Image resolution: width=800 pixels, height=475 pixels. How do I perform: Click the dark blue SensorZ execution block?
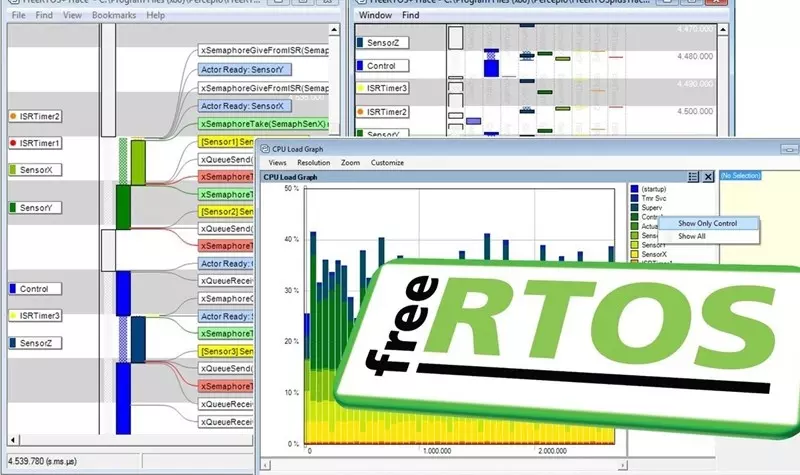pyautogui.click(x=138, y=339)
